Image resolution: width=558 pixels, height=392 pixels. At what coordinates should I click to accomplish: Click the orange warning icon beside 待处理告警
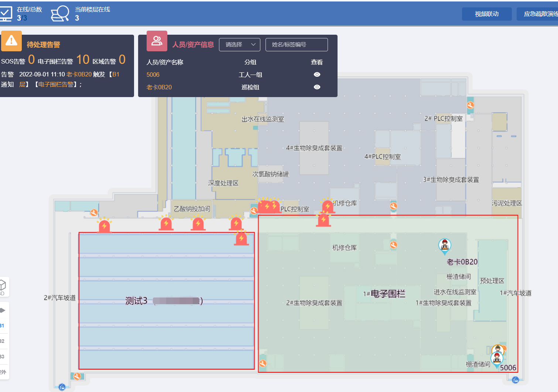(x=11, y=41)
